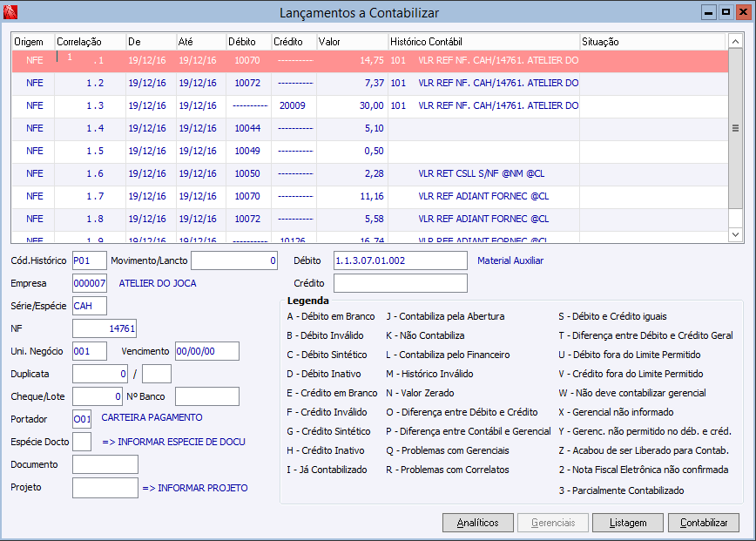Click the empty Crédito input field
756x541 pixels.
tap(400, 283)
